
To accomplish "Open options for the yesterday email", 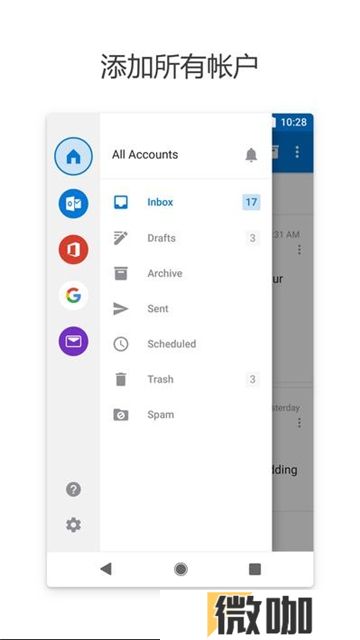I will click(x=299, y=423).
